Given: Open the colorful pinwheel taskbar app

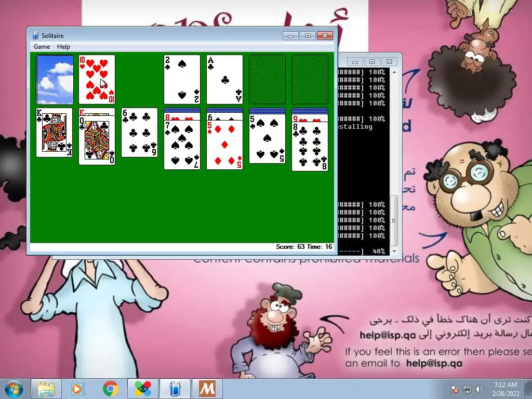Looking at the screenshot, I should tap(143, 389).
